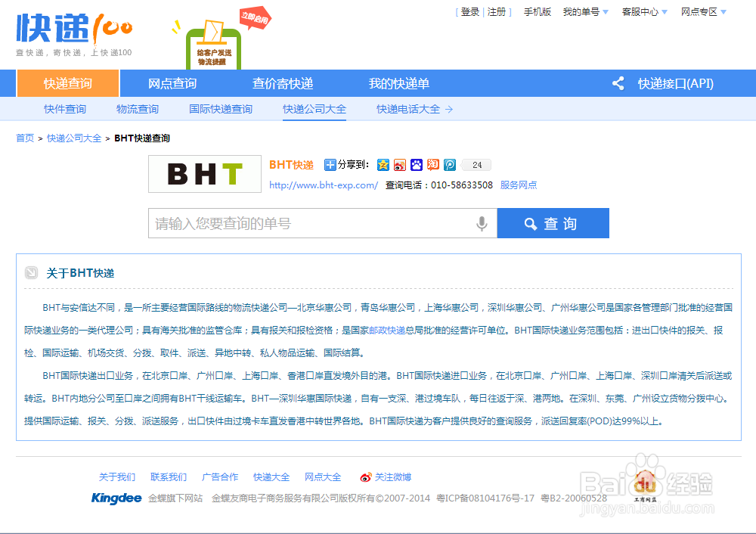
Task: Click the Kingdee logo in footer
Action: (x=116, y=498)
